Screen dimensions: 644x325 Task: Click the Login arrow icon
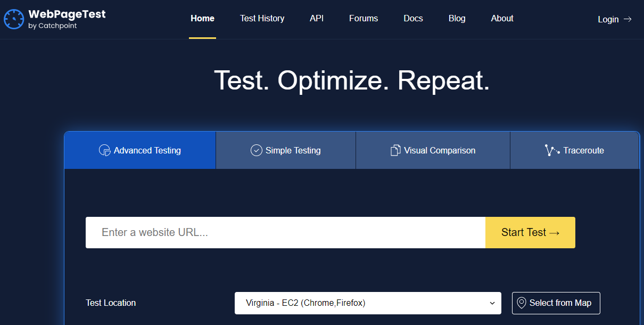click(x=628, y=19)
